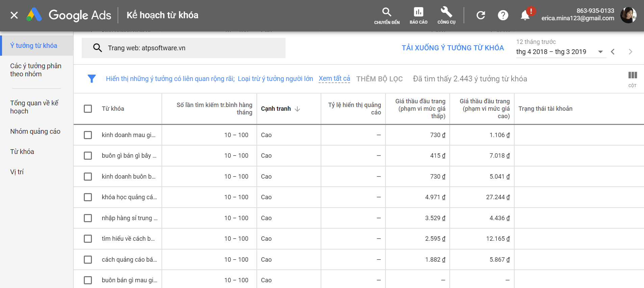Click the blue filter funnel icon
Screen dimensions: 644x288
tap(92, 79)
